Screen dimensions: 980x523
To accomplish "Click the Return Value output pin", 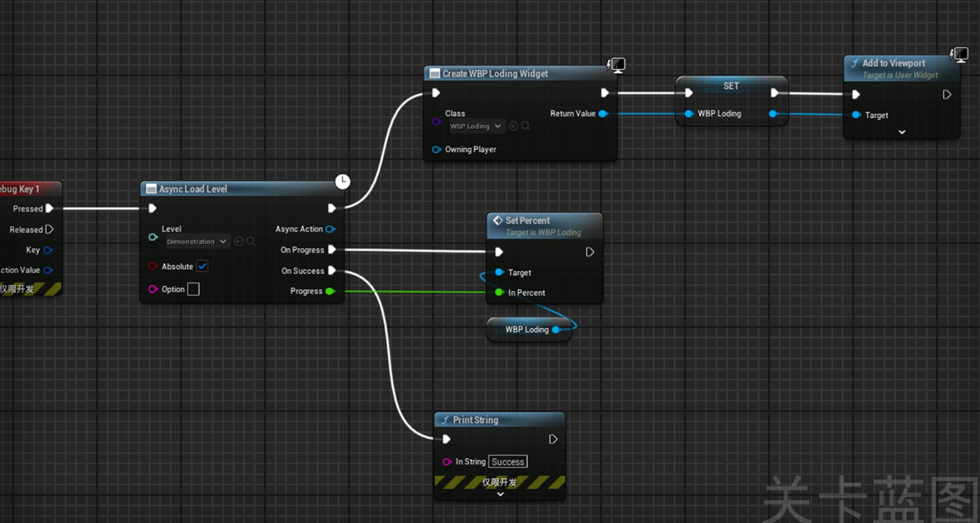I will 603,113.
